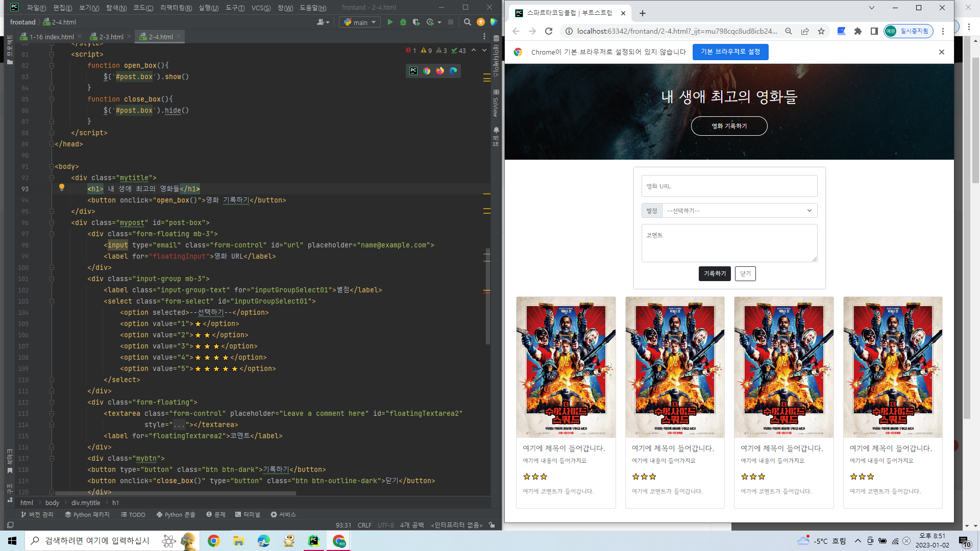Open a new Chrome tab with plus button
Screen dimensions: 980x551
tap(643, 13)
